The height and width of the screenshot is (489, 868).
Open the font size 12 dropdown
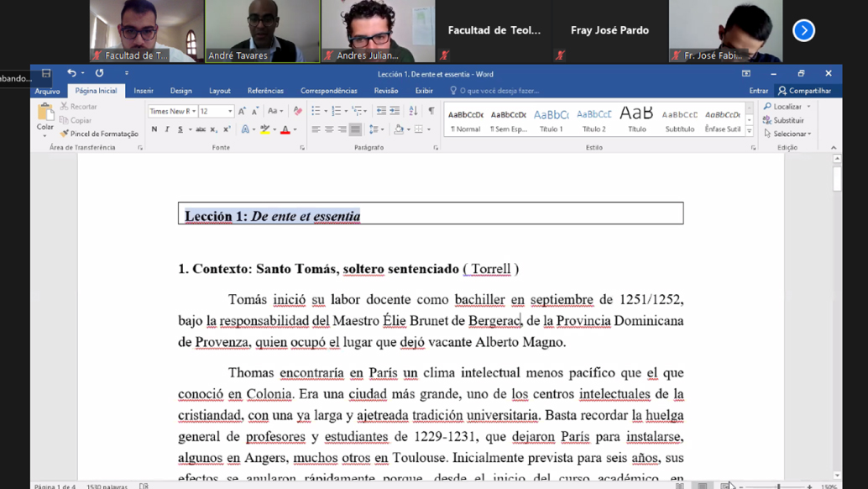tap(230, 111)
